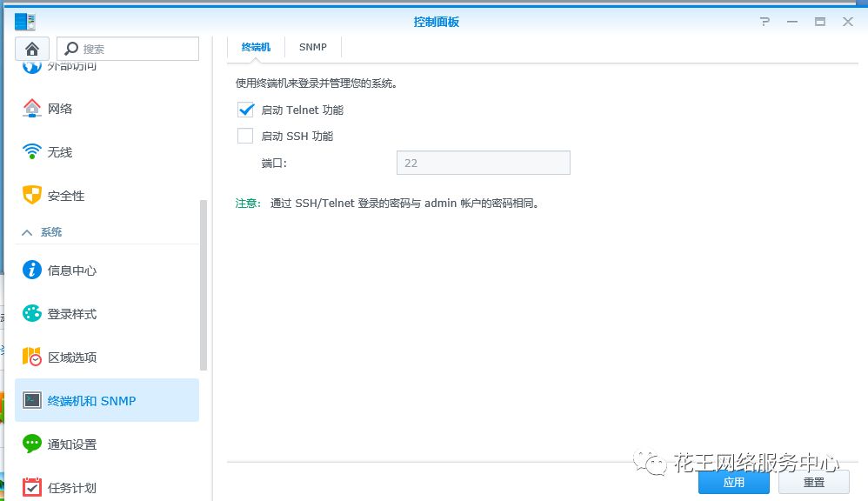This screenshot has width=868, height=501.
Task: Click the 端口 port field showing 22
Action: (x=484, y=163)
